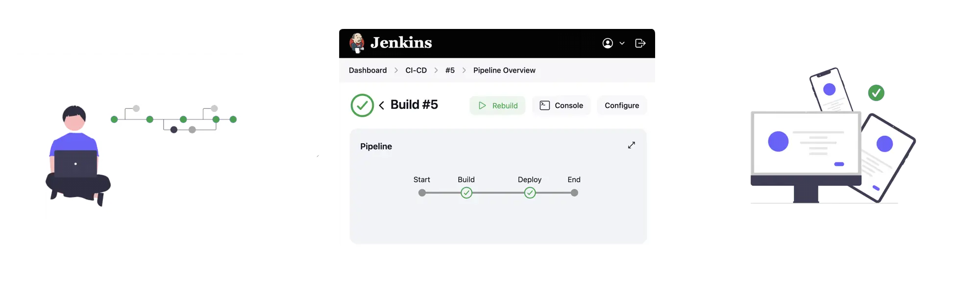This screenshot has width=980, height=286.
Task: Select the Build stage checkmark node
Action: [466, 193]
